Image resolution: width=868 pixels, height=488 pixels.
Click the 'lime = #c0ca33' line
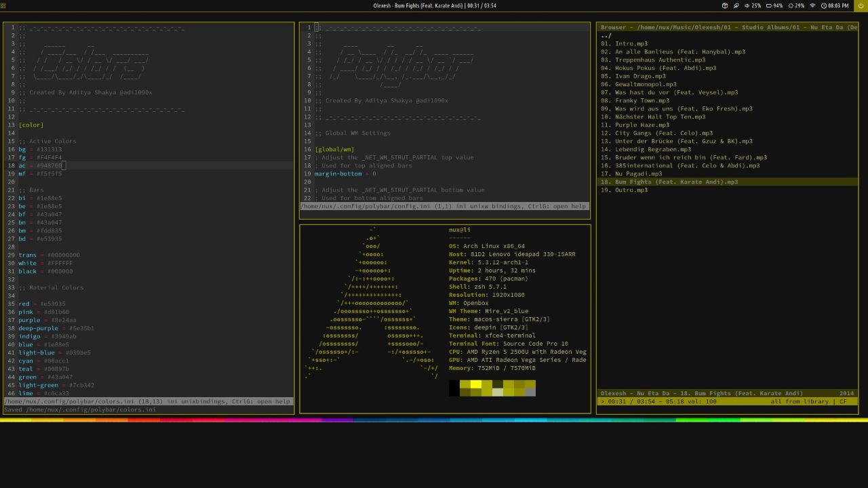(x=43, y=393)
